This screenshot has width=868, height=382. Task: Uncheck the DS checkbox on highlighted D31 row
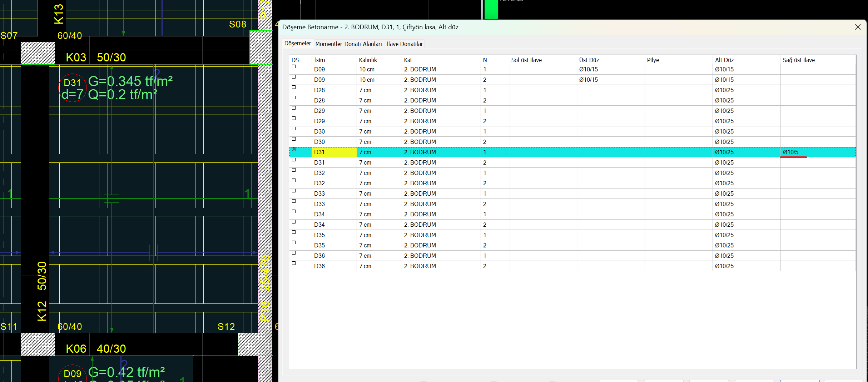click(x=294, y=149)
